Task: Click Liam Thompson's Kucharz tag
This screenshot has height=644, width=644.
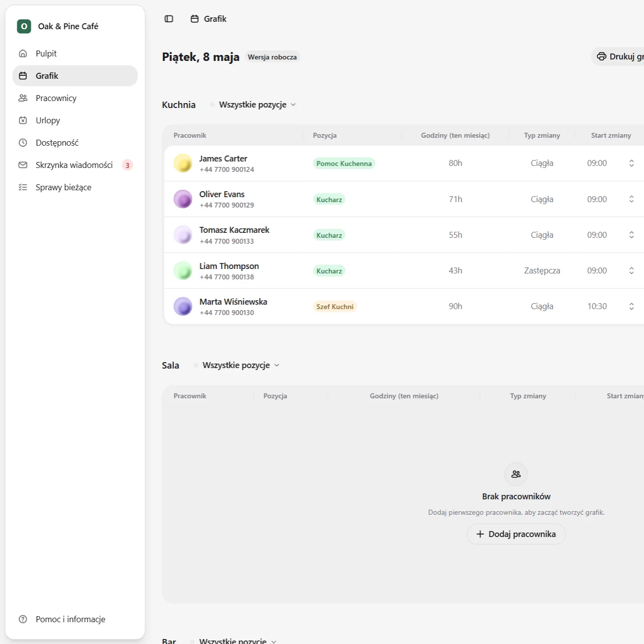Action: [x=329, y=271]
